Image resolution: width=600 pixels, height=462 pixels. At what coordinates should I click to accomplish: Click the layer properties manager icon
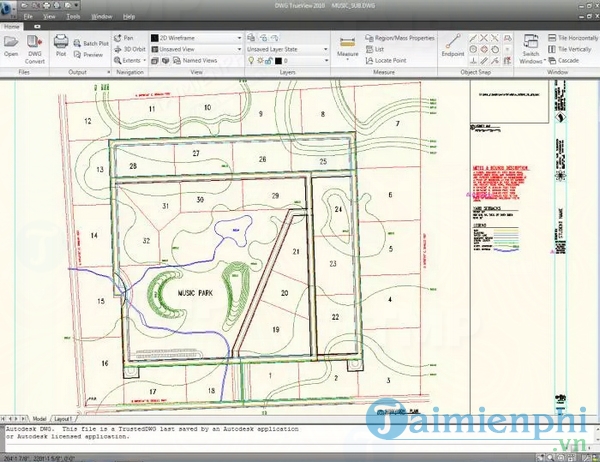point(251,38)
